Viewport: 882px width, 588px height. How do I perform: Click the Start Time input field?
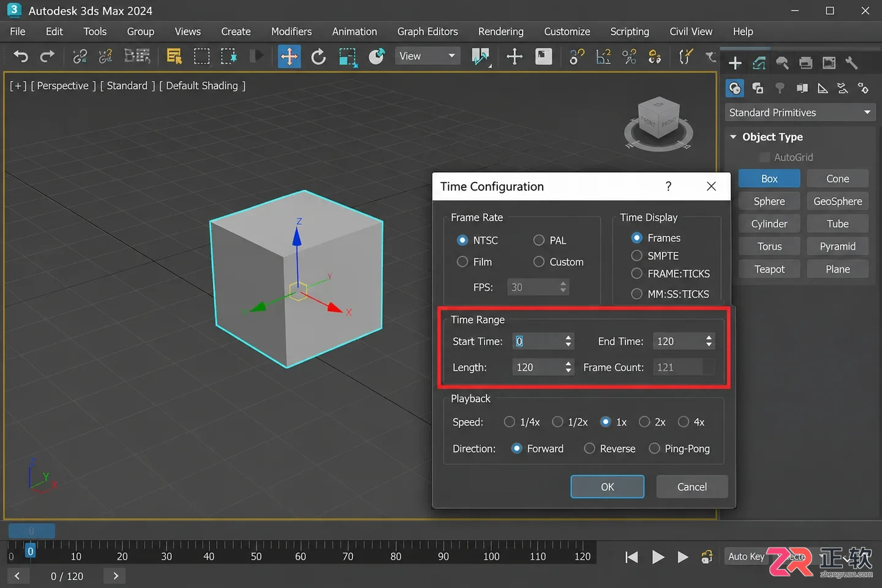[x=538, y=341]
